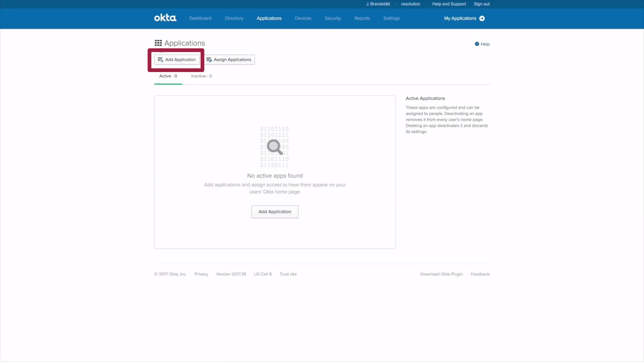Click the top Add Application button
644x362 pixels.
click(177, 60)
